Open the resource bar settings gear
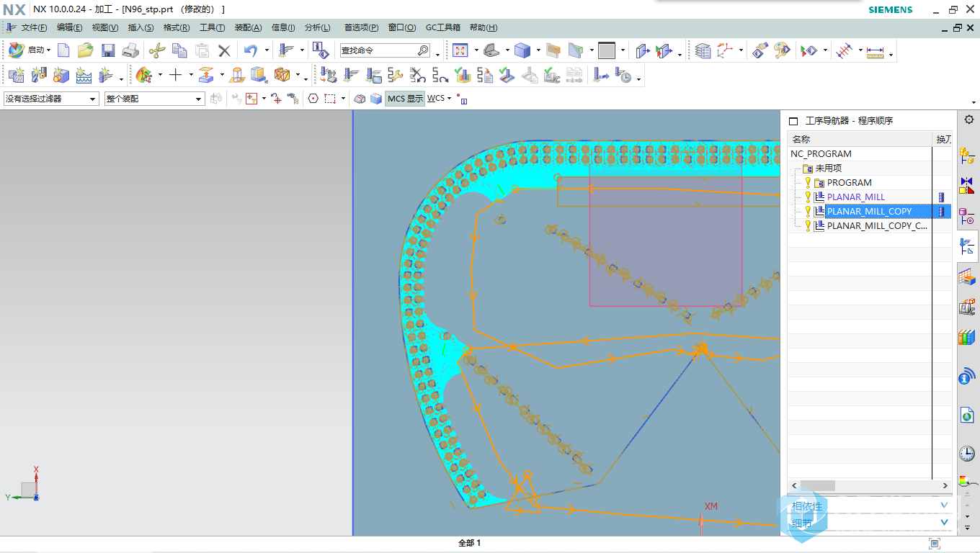980x553 pixels. point(969,120)
